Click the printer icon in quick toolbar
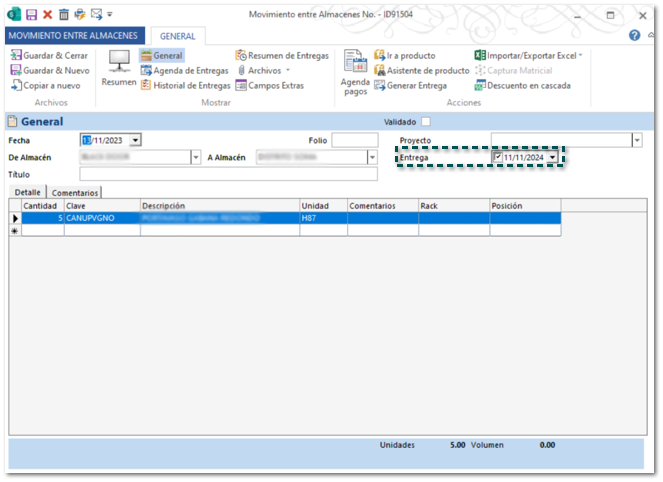 click(79, 15)
